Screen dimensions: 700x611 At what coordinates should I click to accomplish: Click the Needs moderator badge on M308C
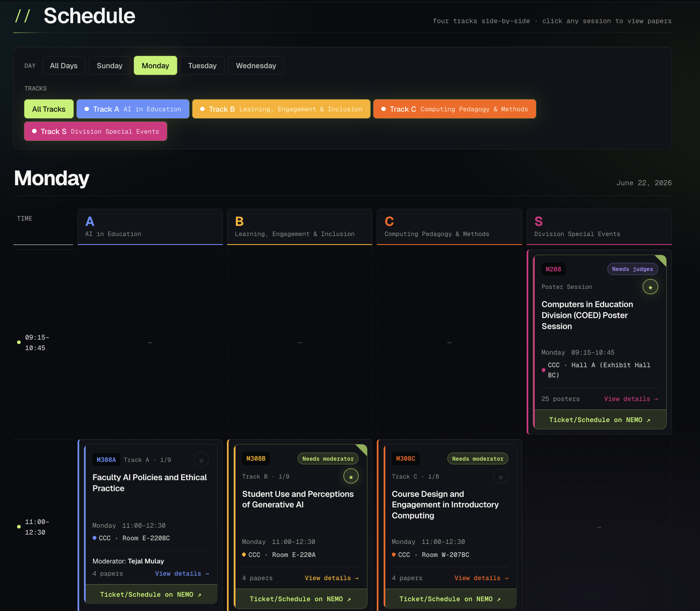(x=477, y=459)
